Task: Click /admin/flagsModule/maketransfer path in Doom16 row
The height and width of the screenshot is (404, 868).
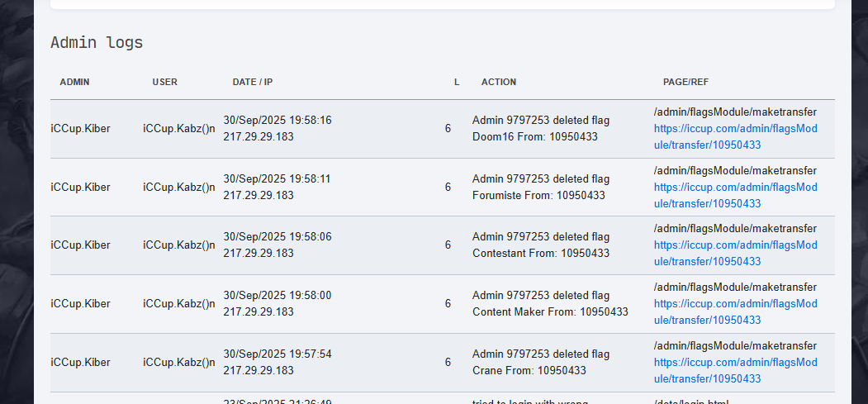Action: click(x=735, y=112)
